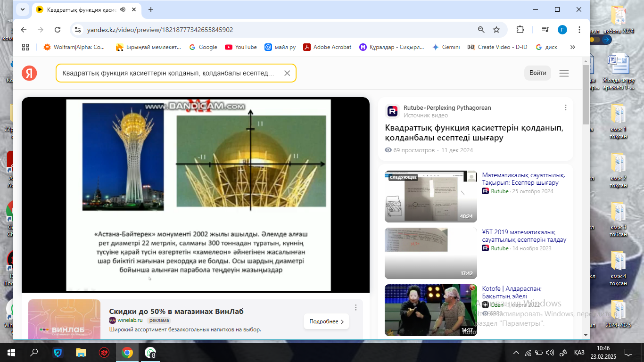Open the Google bookmark
Screen dimensions: 644x362
pyautogui.click(x=203, y=47)
